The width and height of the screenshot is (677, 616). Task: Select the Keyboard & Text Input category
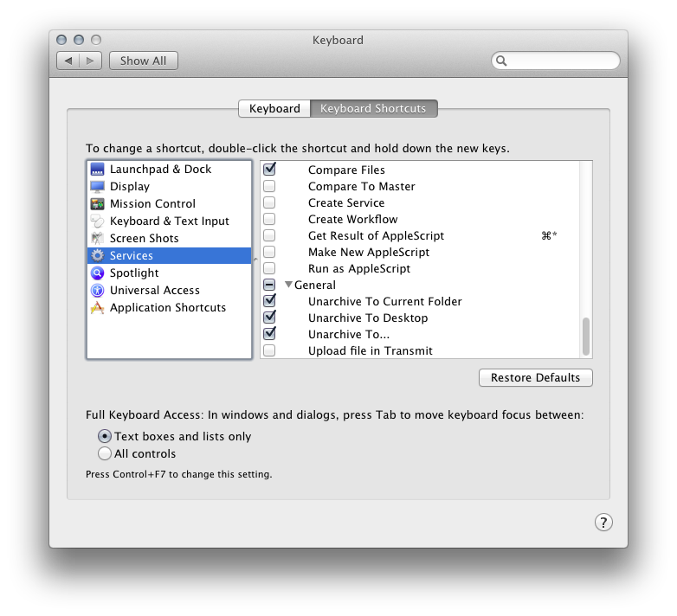[170, 221]
